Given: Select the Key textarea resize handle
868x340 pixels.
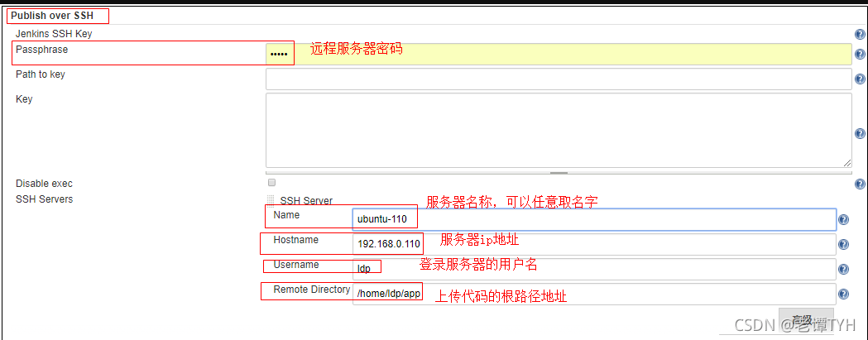Looking at the screenshot, I should pyautogui.click(x=847, y=163).
